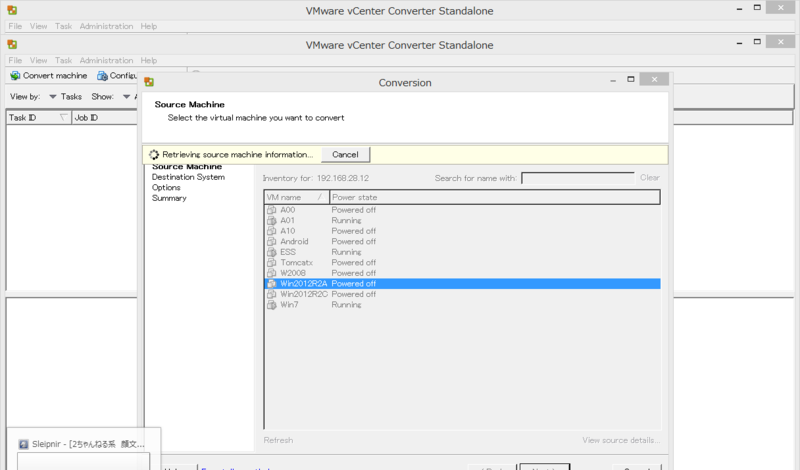Select the Win2012R2C virtual machine row
The image size is (800, 470).
(462, 294)
